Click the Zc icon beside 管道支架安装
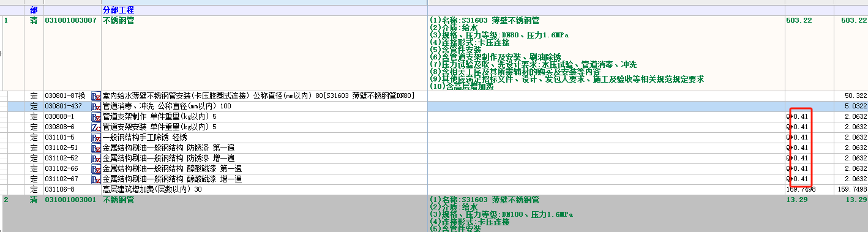The width and height of the screenshot is (868, 232). click(95, 127)
